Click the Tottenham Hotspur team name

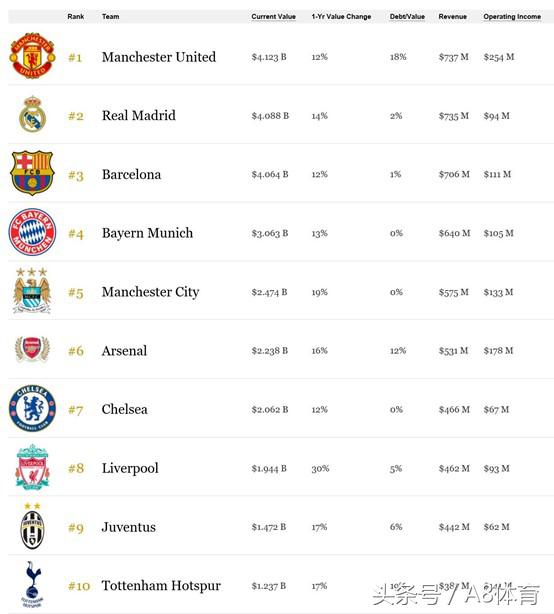pyautogui.click(x=161, y=586)
